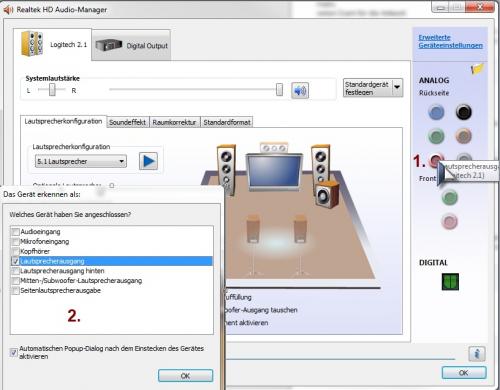Click the green front panel jack
The image size is (500, 390).
pos(450,197)
